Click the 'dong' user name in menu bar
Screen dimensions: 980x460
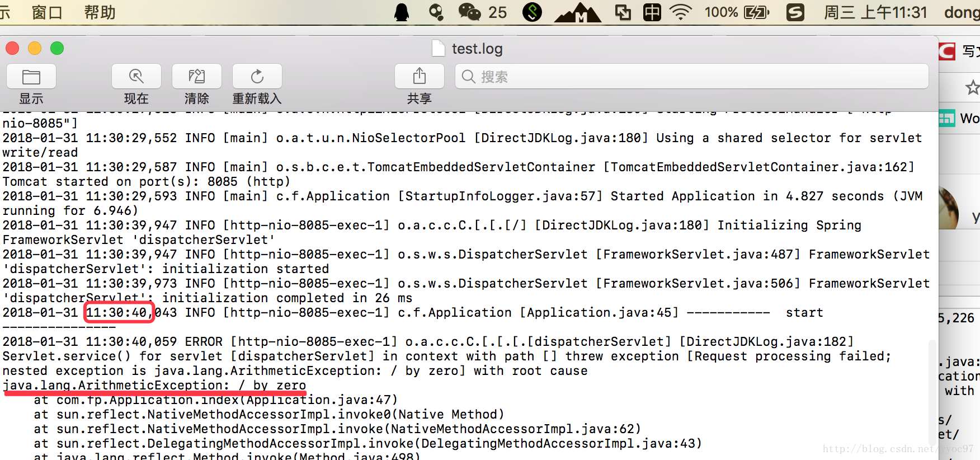(962, 12)
